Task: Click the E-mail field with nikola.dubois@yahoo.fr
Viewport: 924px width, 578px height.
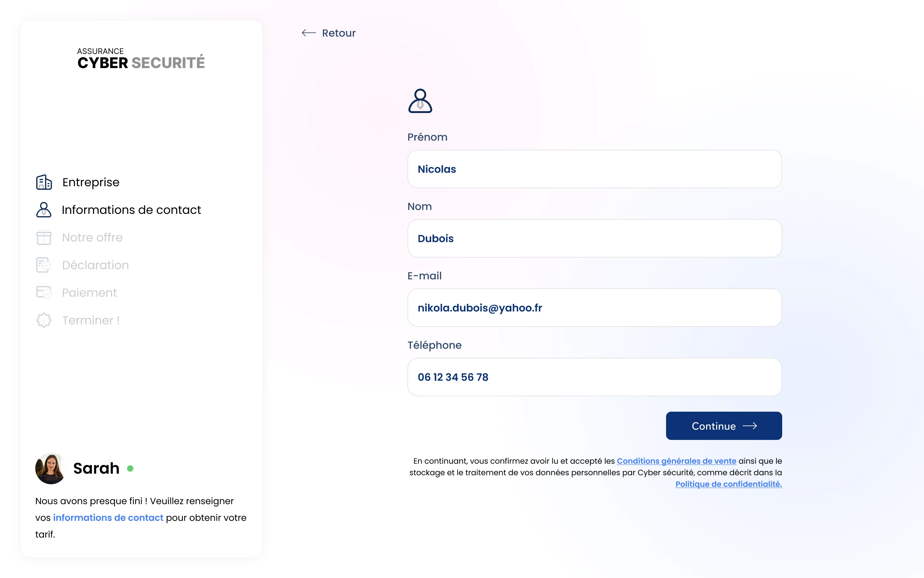Action: point(595,308)
